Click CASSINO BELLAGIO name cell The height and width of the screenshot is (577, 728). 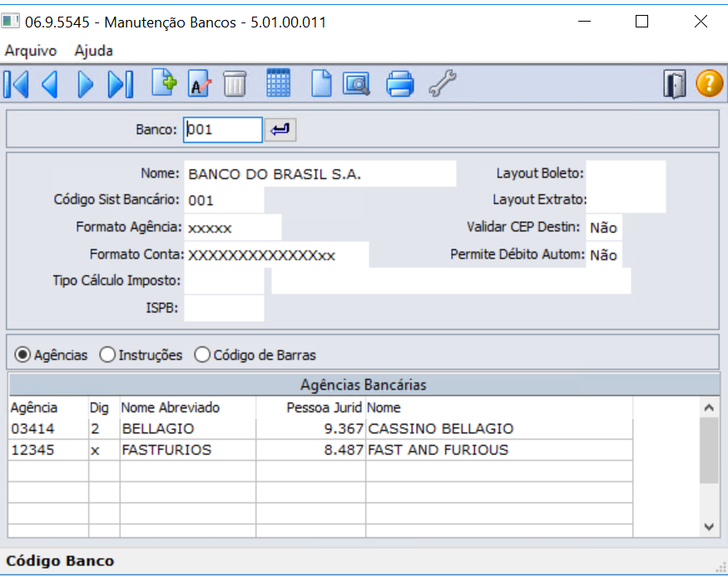point(499,428)
